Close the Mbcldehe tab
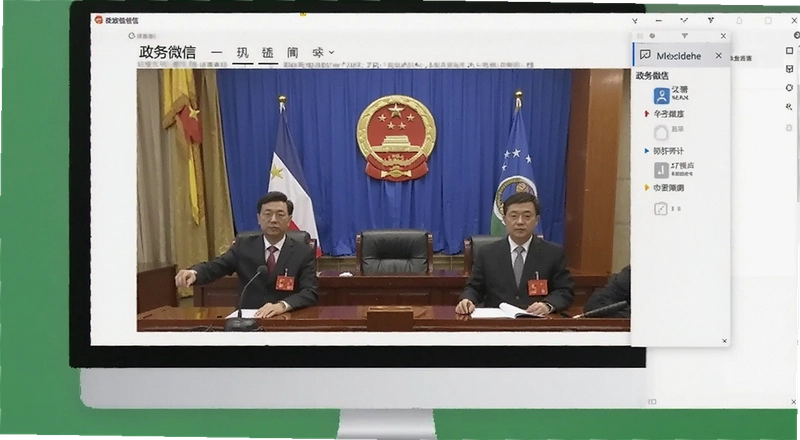 point(718,55)
